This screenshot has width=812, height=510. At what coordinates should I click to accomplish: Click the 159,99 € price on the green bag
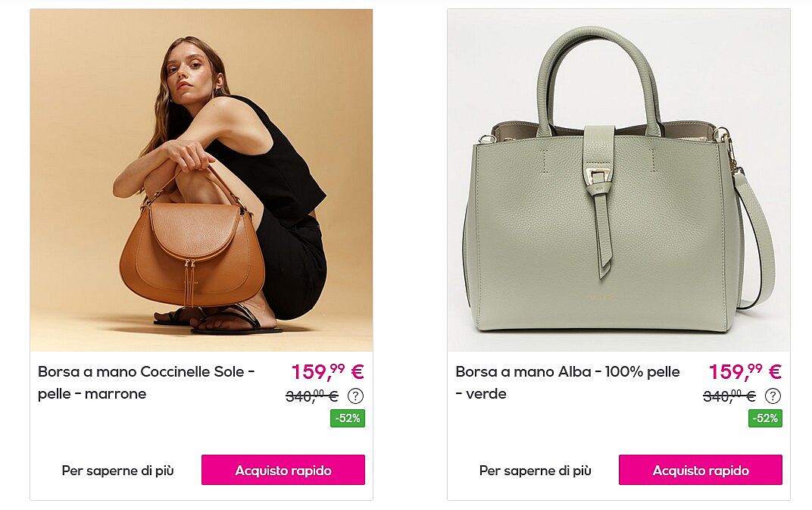pos(745,371)
